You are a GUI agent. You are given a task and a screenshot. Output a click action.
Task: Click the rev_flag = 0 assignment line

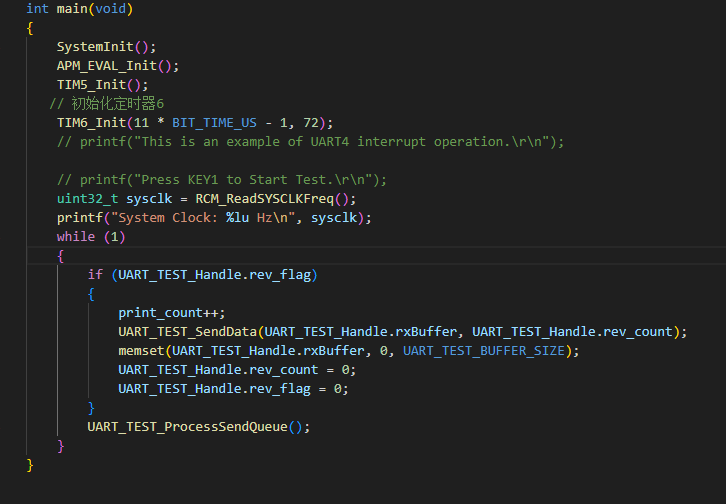[233, 389]
